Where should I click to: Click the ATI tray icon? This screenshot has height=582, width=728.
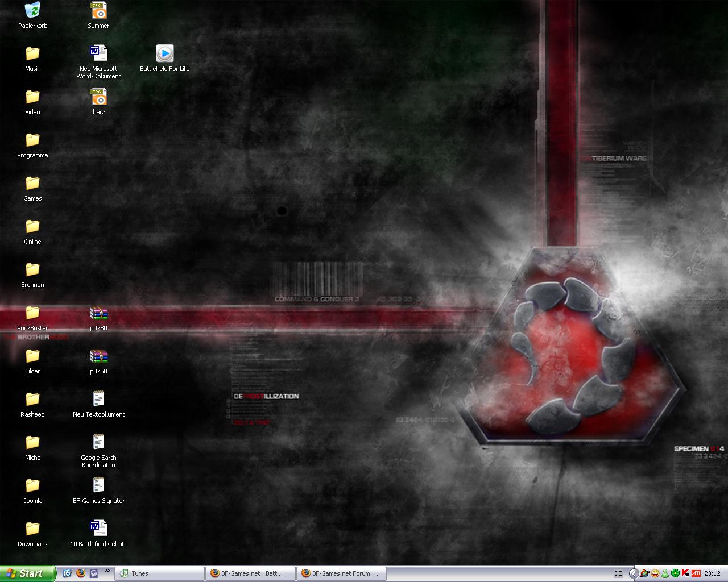(x=696, y=573)
